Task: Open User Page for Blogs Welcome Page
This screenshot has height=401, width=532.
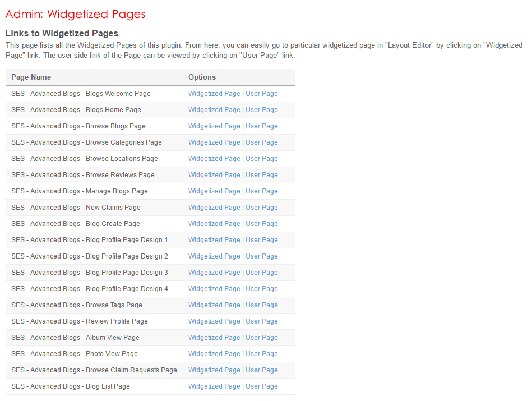Action: pyautogui.click(x=261, y=94)
